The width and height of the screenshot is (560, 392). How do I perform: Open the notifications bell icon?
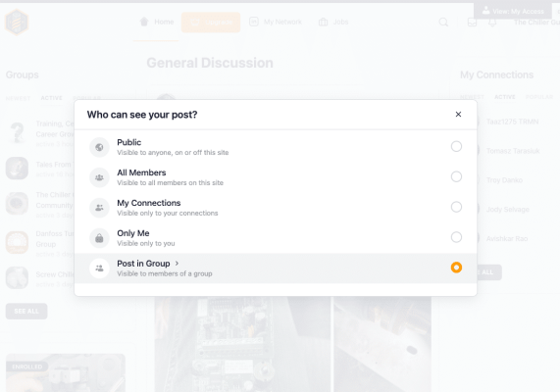click(492, 23)
